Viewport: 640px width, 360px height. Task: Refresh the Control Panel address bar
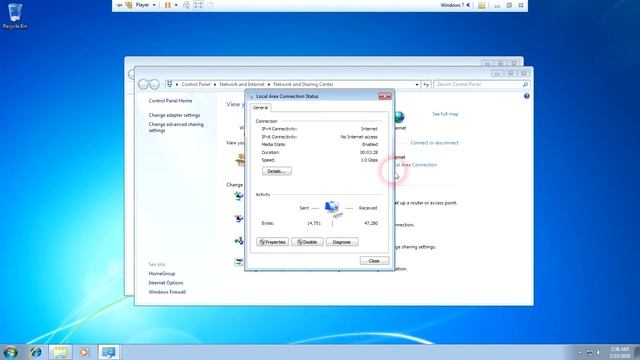click(426, 84)
